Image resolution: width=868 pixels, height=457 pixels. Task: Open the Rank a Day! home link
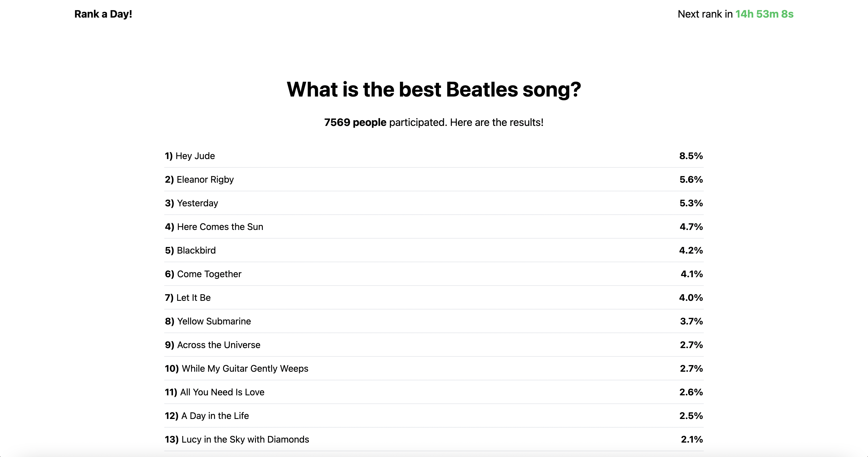coord(103,14)
